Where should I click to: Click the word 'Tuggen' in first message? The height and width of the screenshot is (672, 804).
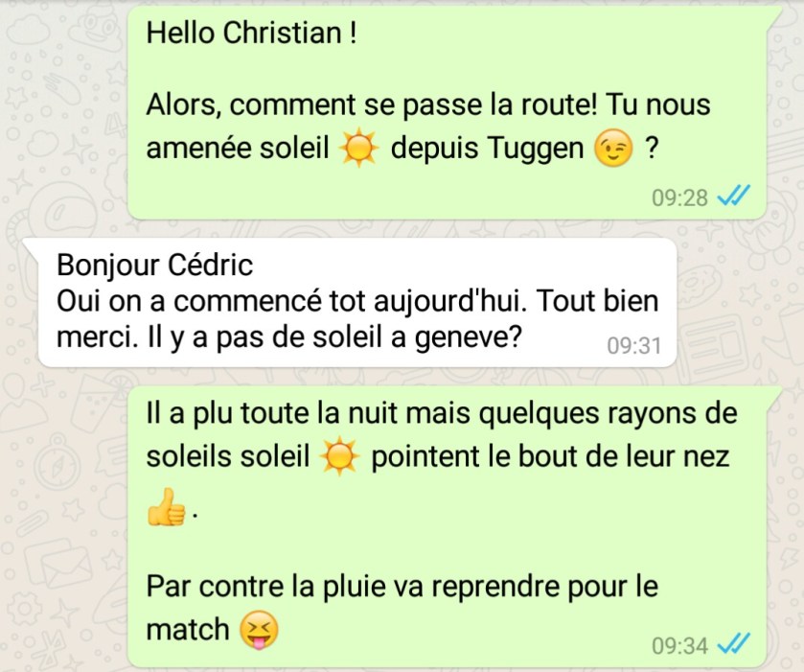pos(536,149)
